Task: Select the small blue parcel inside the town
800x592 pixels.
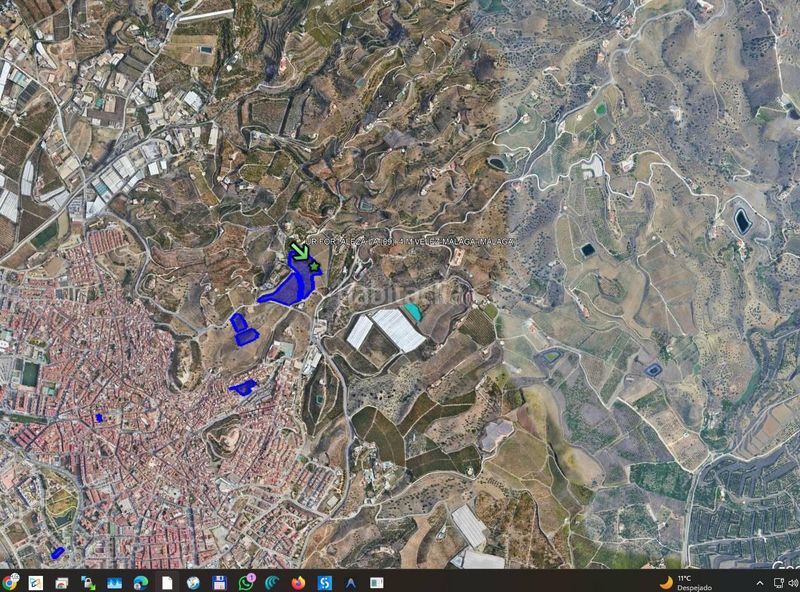Action: (x=99, y=418)
